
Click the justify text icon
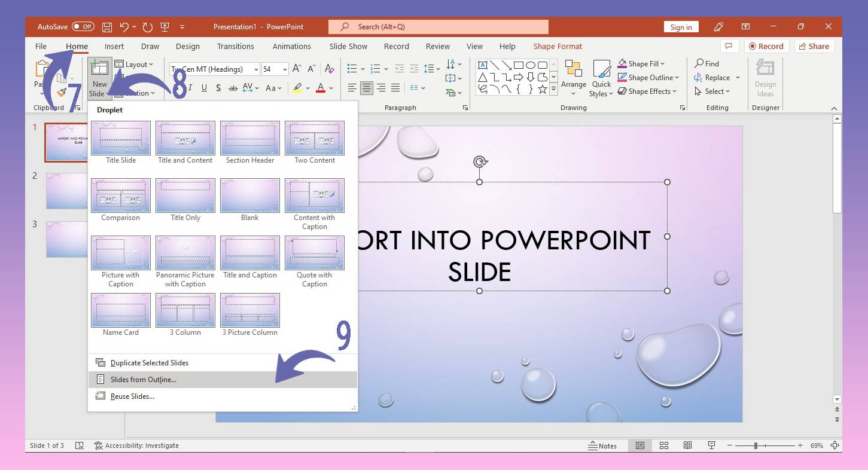tap(395, 88)
